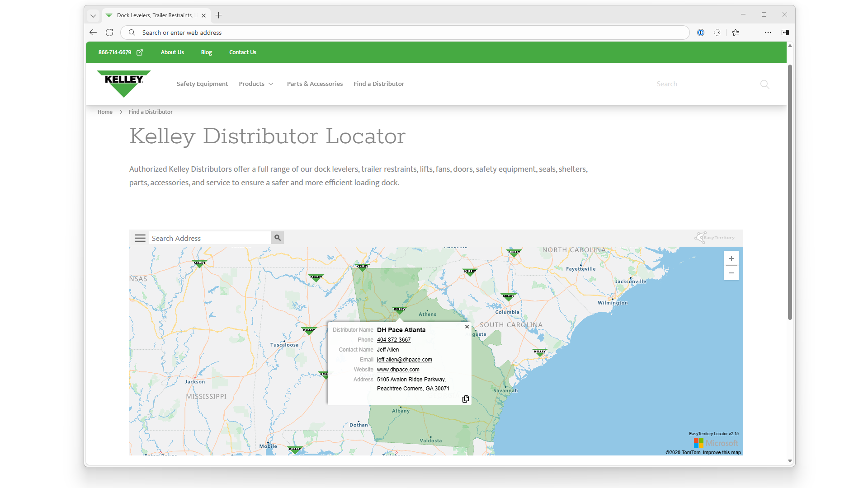Email jeff.allen@dhpace.com link
This screenshot has width=868, height=488.
pos(404,360)
